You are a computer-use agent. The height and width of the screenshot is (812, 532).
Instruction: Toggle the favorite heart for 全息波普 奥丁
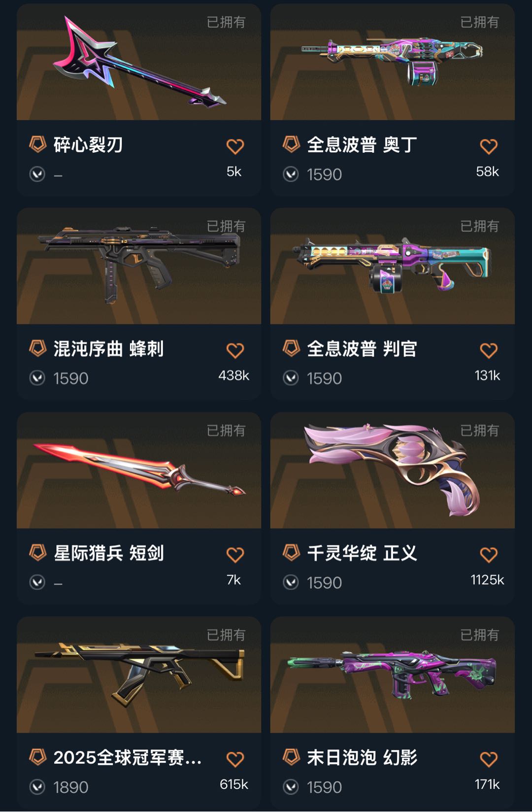(x=489, y=146)
